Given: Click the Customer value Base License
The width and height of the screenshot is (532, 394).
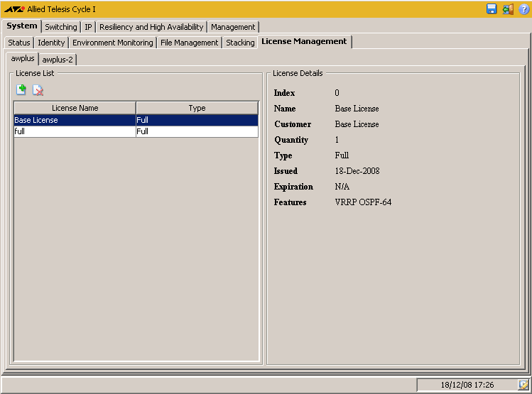Looking at the screenshot, I should pos(357,124).
